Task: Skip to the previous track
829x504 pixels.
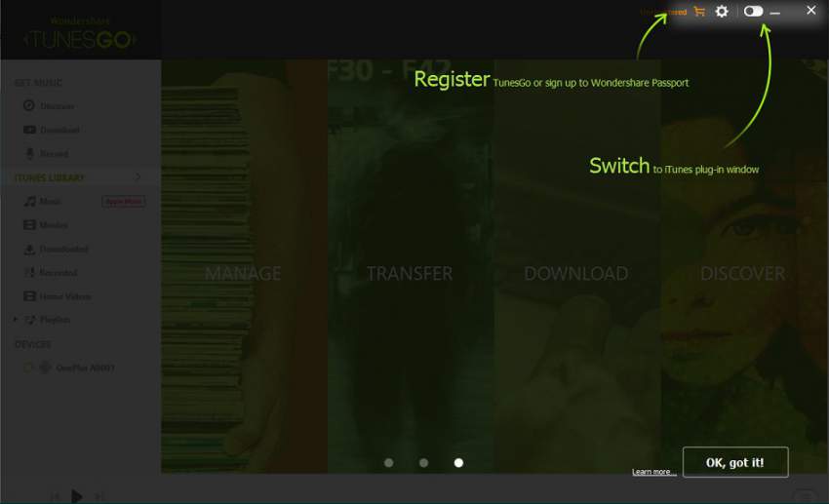Action: (55, 496)
